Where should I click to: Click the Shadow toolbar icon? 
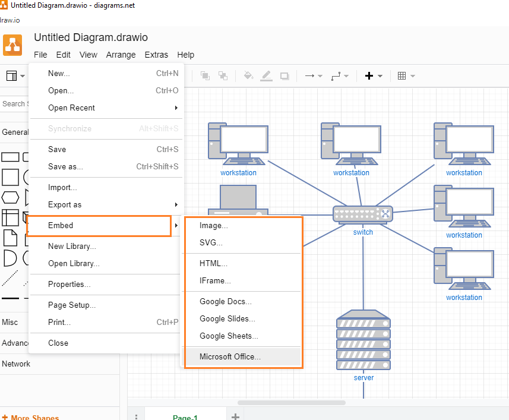coord(284,76)
